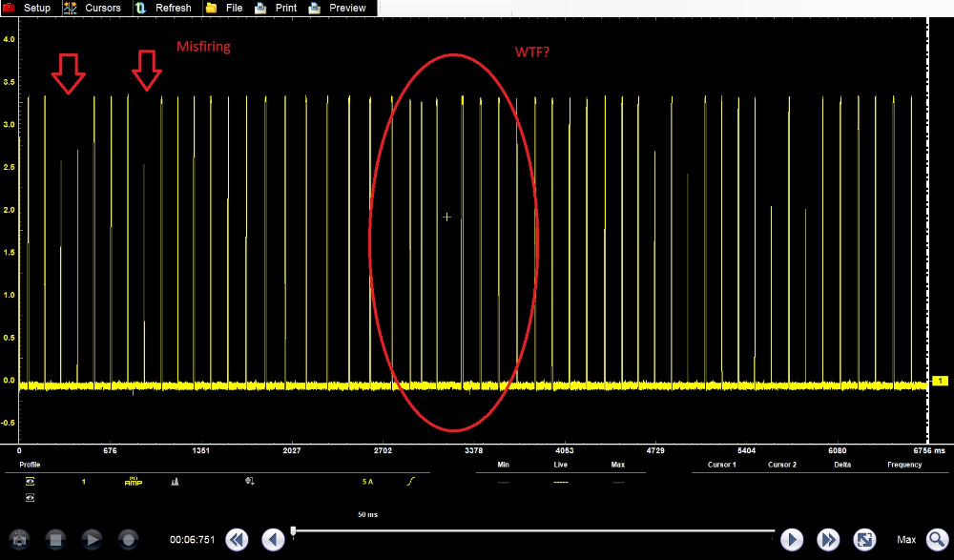954x560 pixels.
Task: Open the Setup menu
Action: (29, 8)
